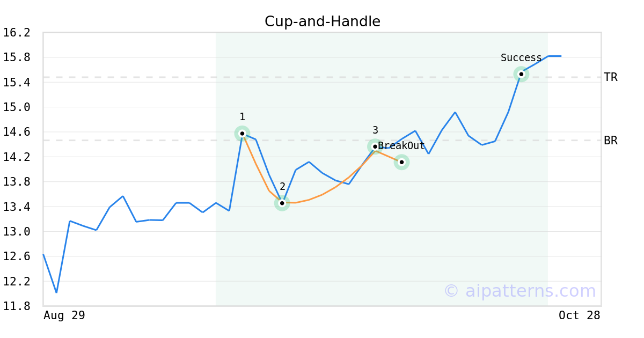Click the 16.2 price axis label
This screenshot has height=338, width=644.
point(17,33)
